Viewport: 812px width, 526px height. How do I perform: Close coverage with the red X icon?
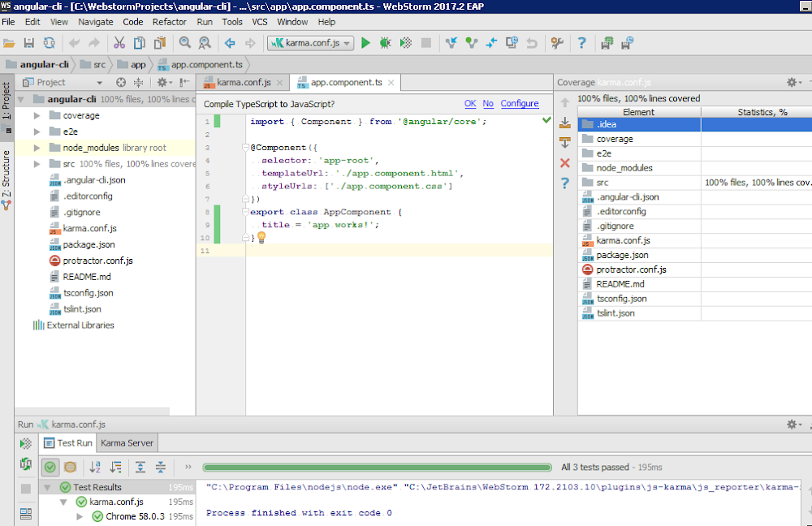pyautogui.click(x=565, y=163)
